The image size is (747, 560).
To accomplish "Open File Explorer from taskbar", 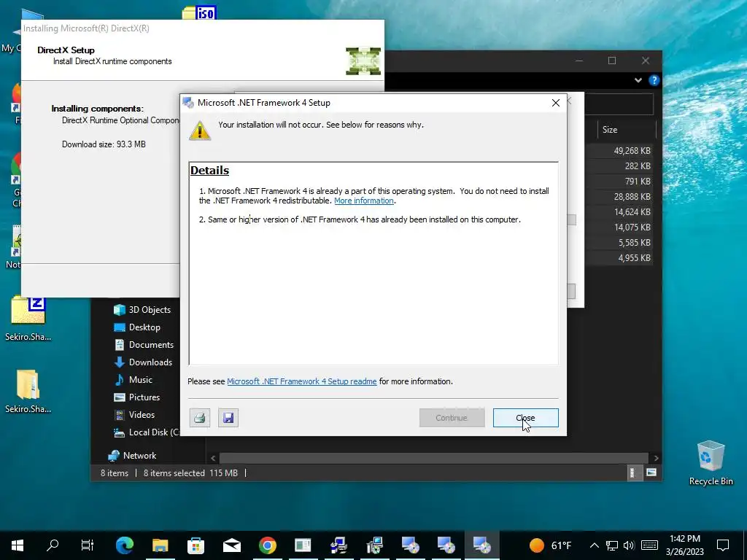I will [160, 545].
